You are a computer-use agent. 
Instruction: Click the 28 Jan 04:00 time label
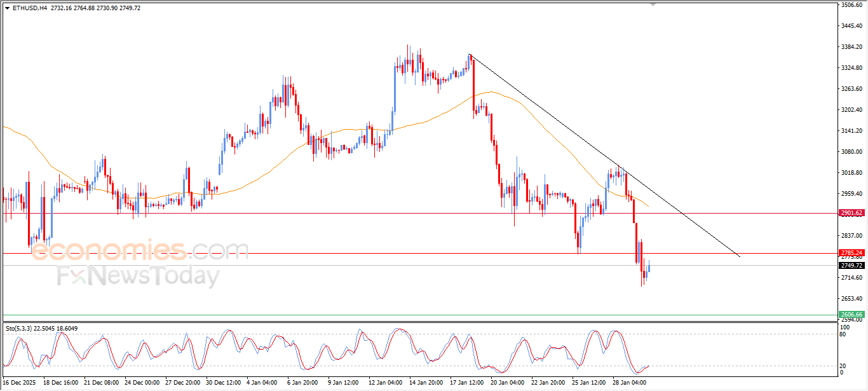point(630,383)
